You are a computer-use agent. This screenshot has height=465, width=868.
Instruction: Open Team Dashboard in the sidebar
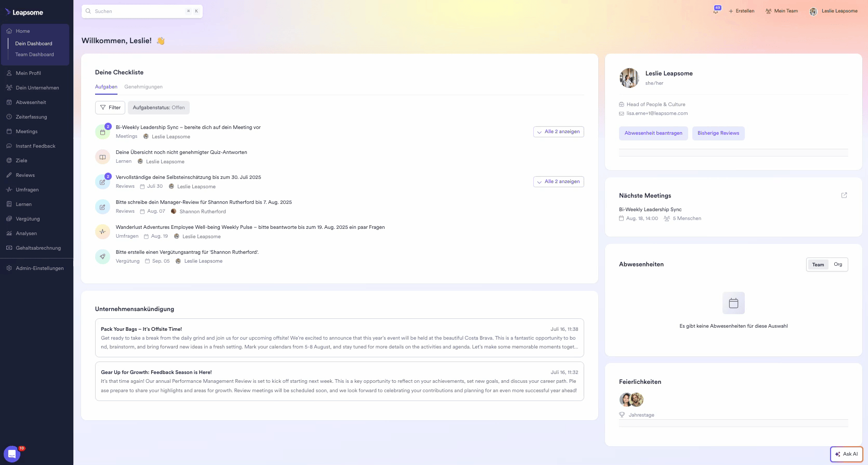[34, 55]
